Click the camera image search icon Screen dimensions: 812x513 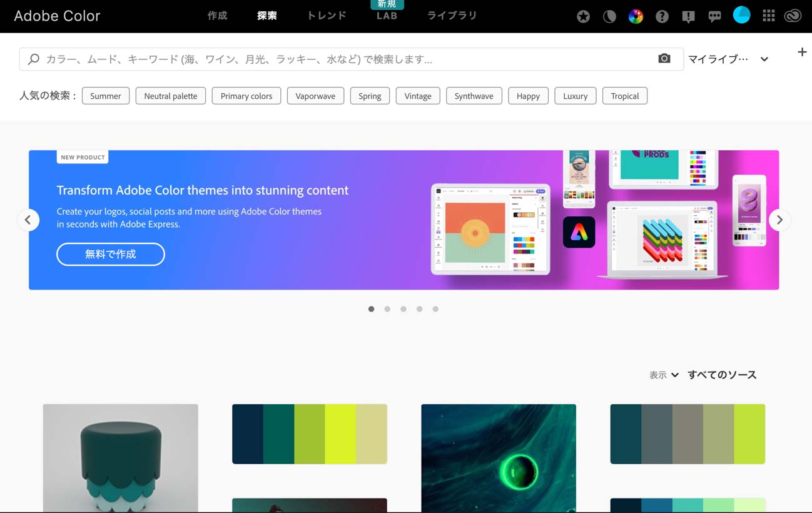coord(664,58)
